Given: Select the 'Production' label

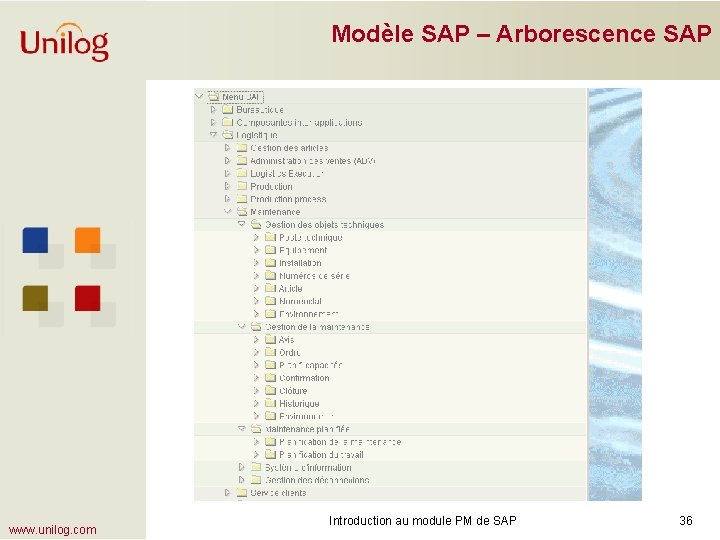Looking at the screenshot, I should (271, 186).
